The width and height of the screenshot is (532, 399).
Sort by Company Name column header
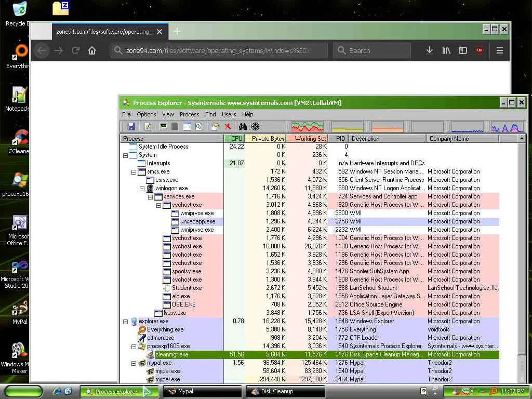pyautogui.click(x=463, y=138)
